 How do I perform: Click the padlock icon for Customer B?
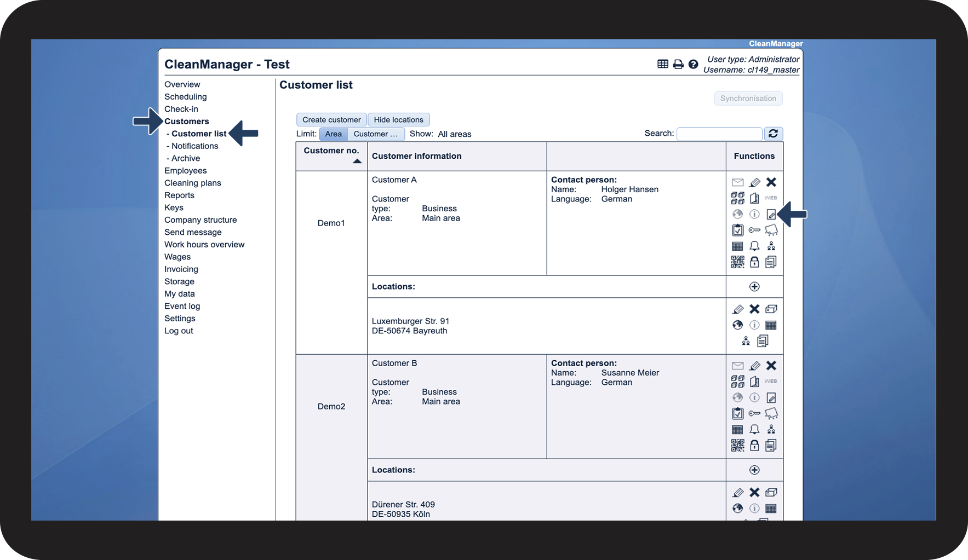[x=755, y=446]
